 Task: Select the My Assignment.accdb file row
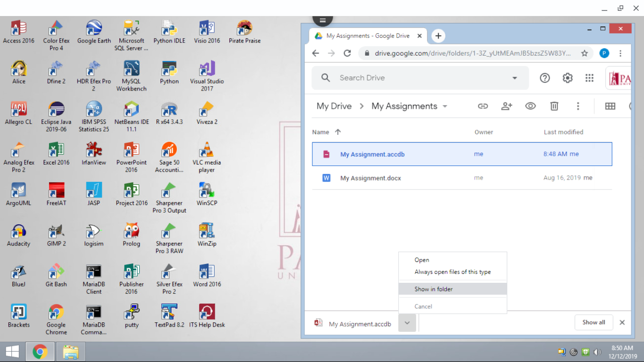[x=462, y=154]
